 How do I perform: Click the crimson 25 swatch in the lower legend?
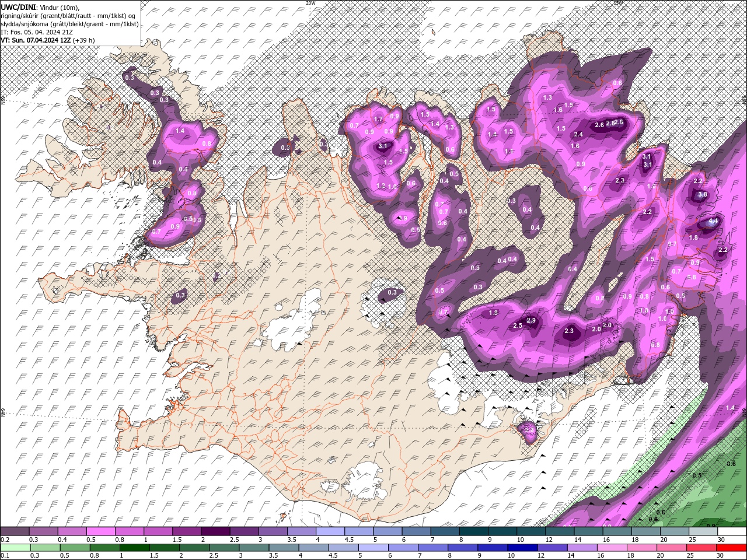pos(701,548)
